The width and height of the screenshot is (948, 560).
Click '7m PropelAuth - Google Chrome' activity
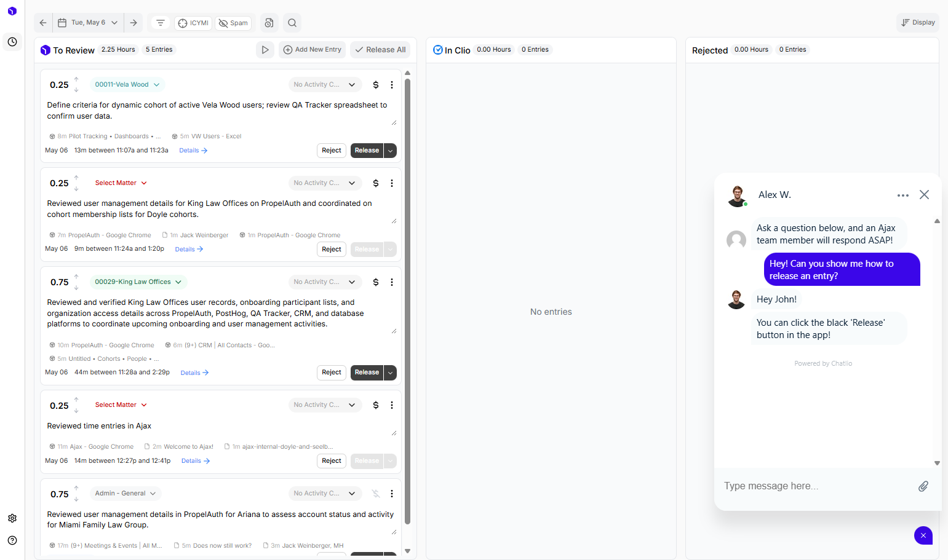pyautogui.click(x=100, y=235)
